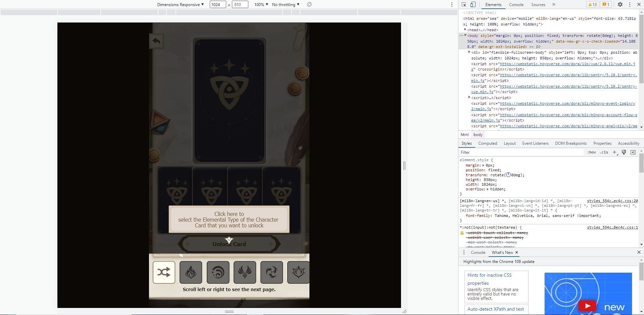Viewport: 644px width, 315px height.
Task: Select body in the DOM breadcrumb
Action: coord(478,135)
